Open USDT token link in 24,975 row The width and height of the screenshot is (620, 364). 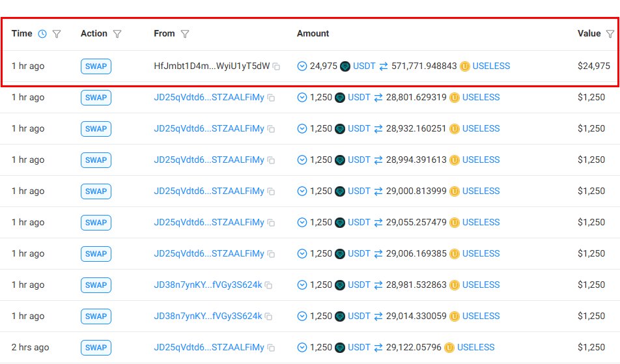[x=364, y=66]
